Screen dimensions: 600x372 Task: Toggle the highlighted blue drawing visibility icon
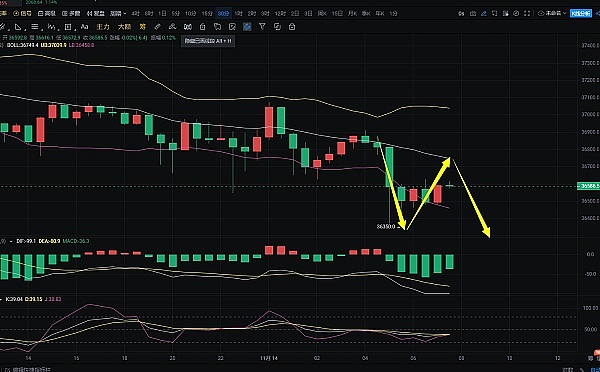click(x=247, y=26)
